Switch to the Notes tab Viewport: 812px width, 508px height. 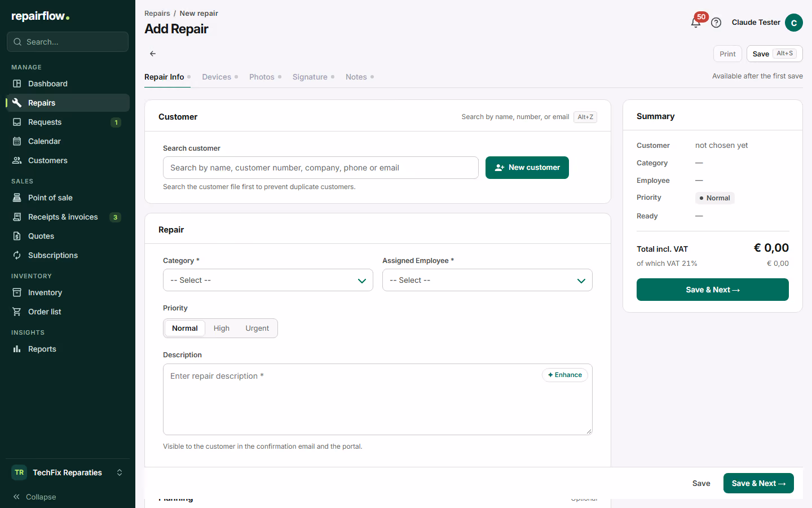click(360, 77)
